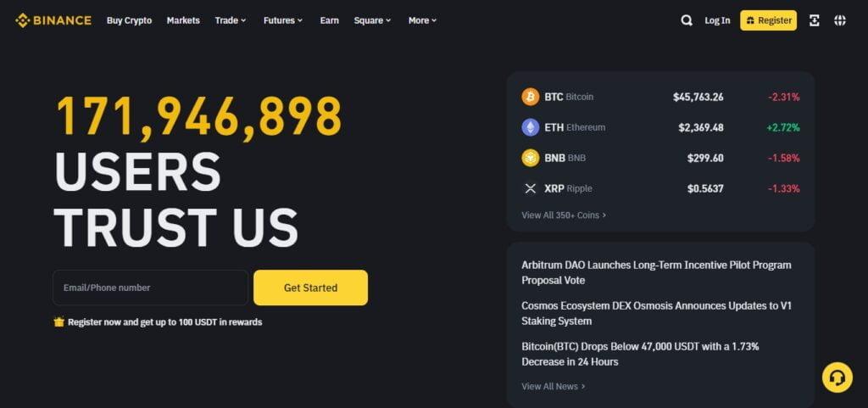Screen dimensions: 868x408
Task: Select the Ethereum coin icon
Action: tap(531, 127)
